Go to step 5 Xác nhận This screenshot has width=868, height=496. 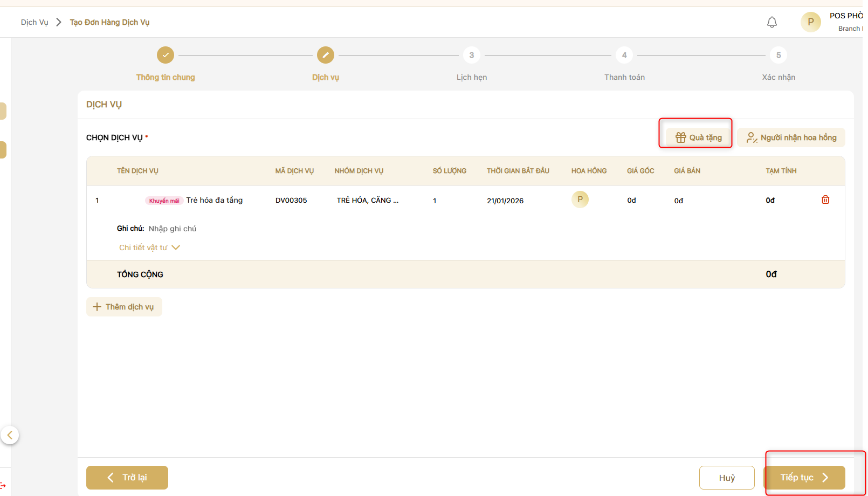[x=778, y=55]
